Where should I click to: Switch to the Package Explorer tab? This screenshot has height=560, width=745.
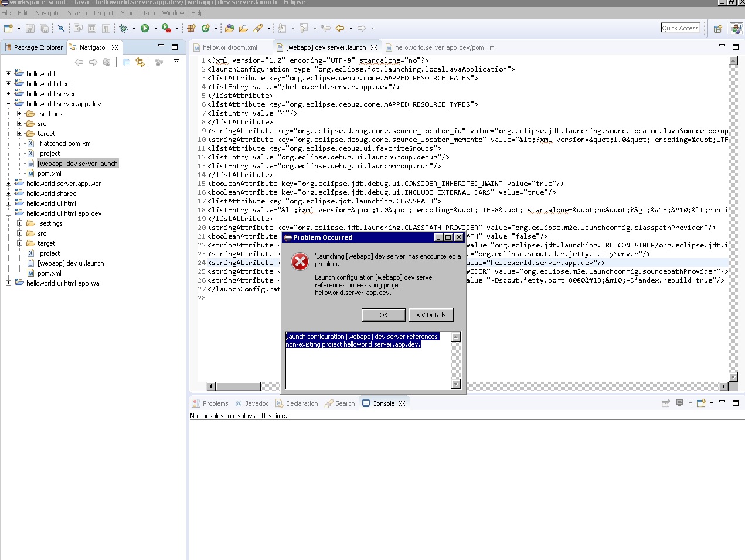point(33,47)
